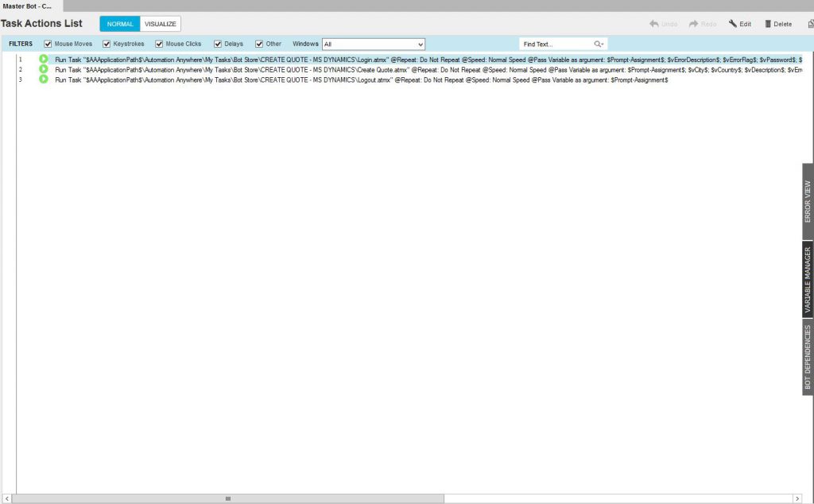
Task: Switch to VISUALIZE view
Action: click(161, 24)
